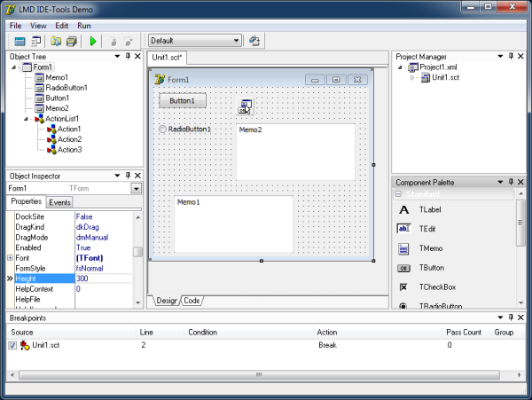The height and width of the screenshot is (400, 532).
Task: Pick the TCheckBox palette component
Action: tap(403, 287)
